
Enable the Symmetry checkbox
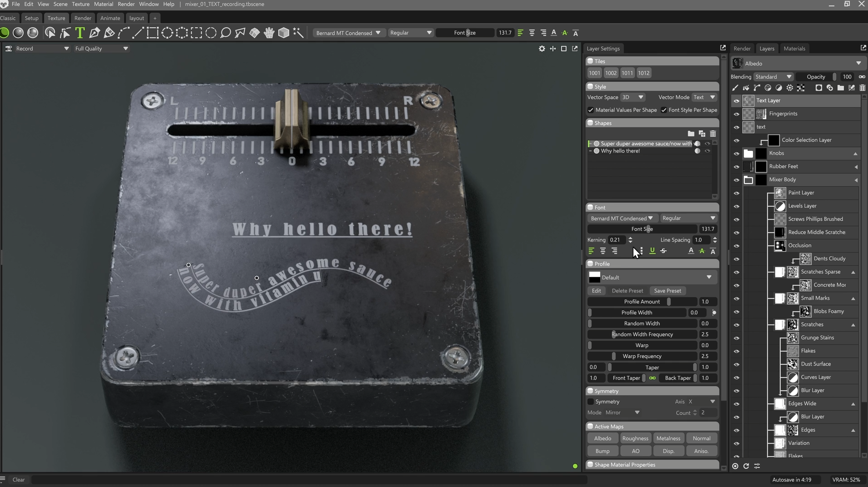(591, 402)
